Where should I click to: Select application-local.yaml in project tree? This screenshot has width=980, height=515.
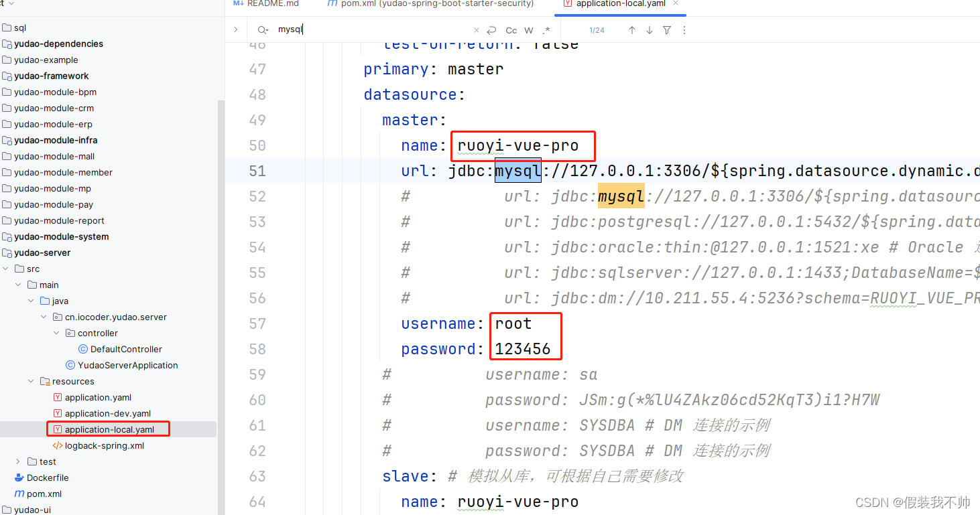tap(109, 429)
